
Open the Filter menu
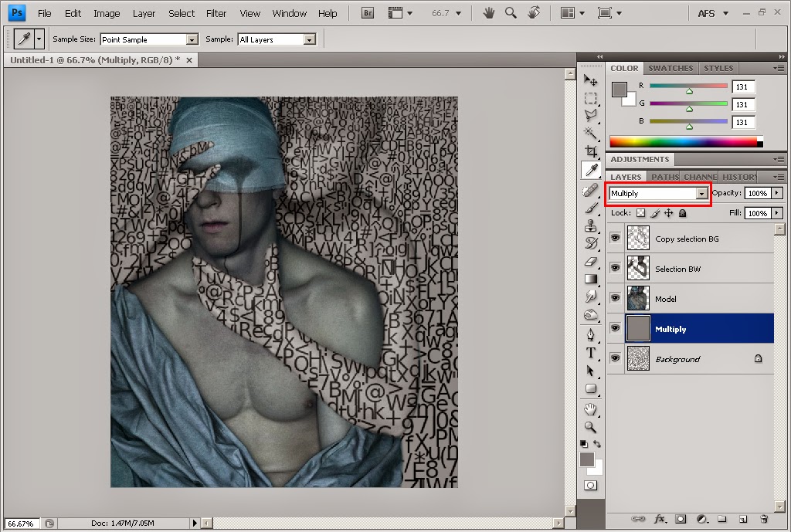click(x=216, y=13)
